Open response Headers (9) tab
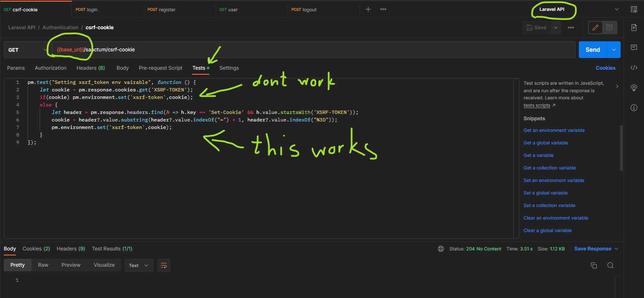644x298 pixels. click(x=71, y=249)
